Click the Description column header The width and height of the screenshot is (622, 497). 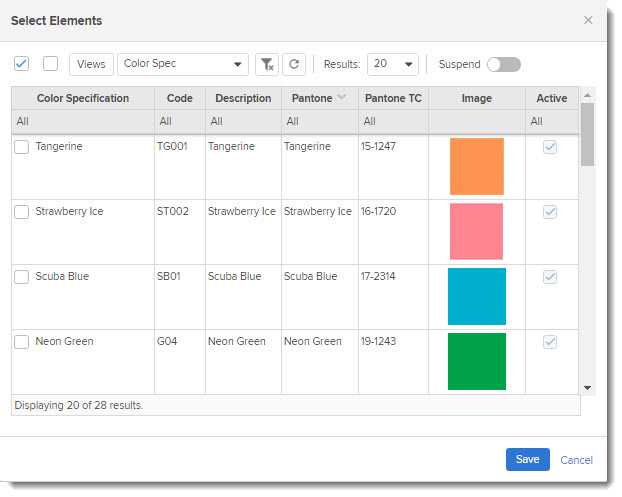point(243,98)
